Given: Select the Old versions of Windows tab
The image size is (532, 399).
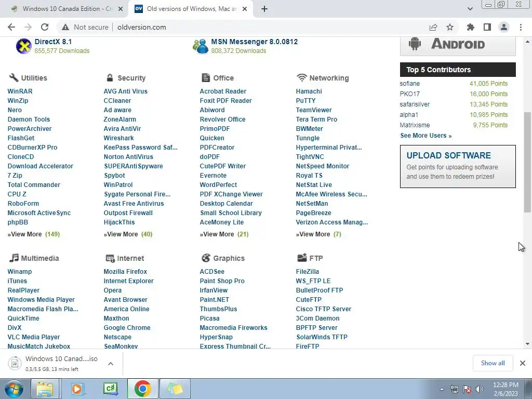Looking at the screenshot, I should coord(190,9).
